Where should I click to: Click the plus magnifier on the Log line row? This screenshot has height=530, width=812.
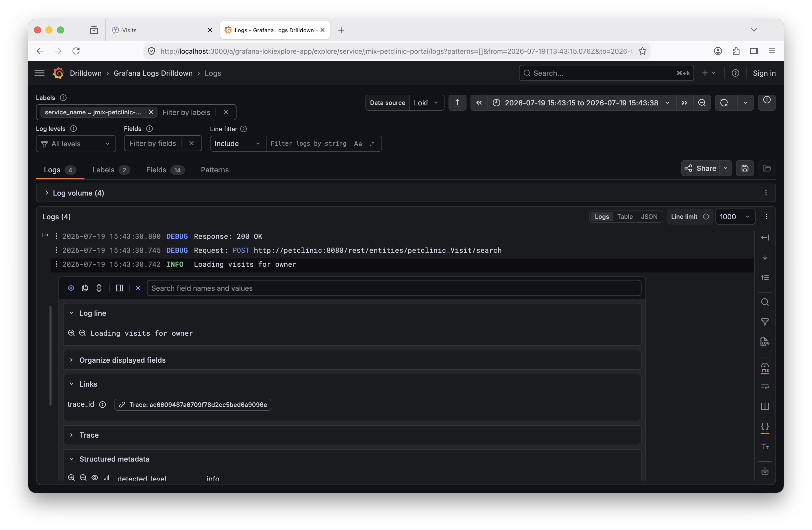pyautogui.click(x=71, y=333)
